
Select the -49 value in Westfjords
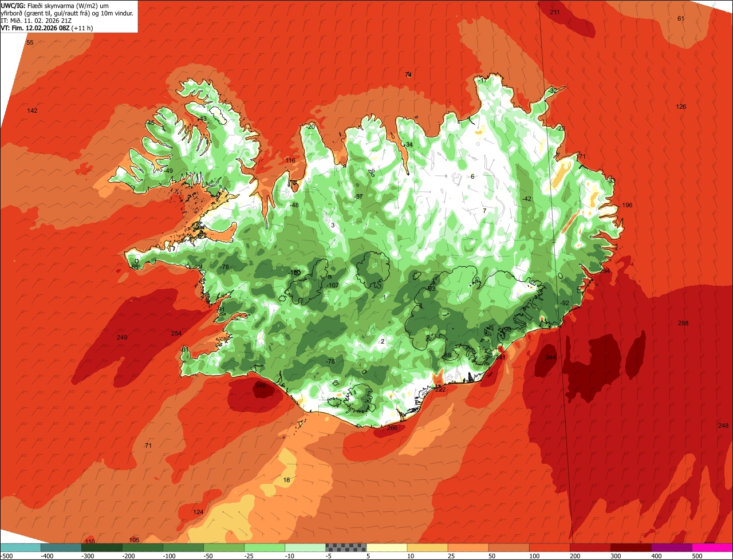(168, 171)
